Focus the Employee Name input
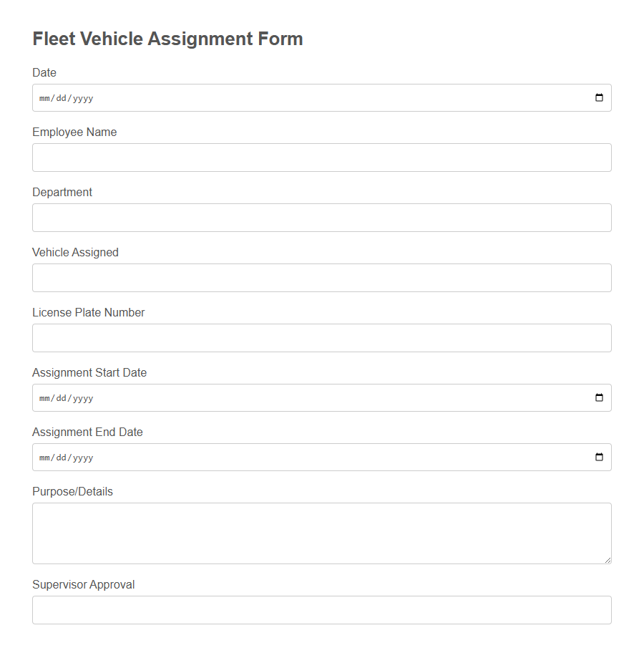This screenshot has width=644, height=653. tap(322, 158)
